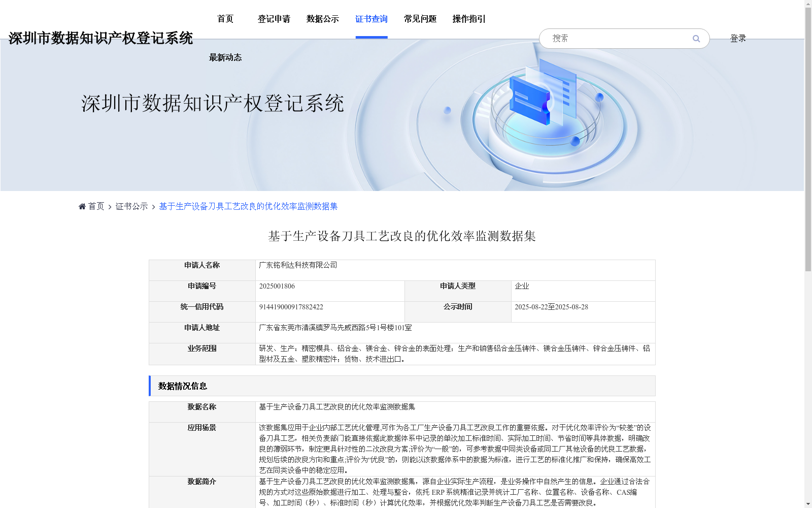The height and width of the screenshot is (508, 812).
Task: Click the 数据情况信息 section header
Action: click(402, 386)
